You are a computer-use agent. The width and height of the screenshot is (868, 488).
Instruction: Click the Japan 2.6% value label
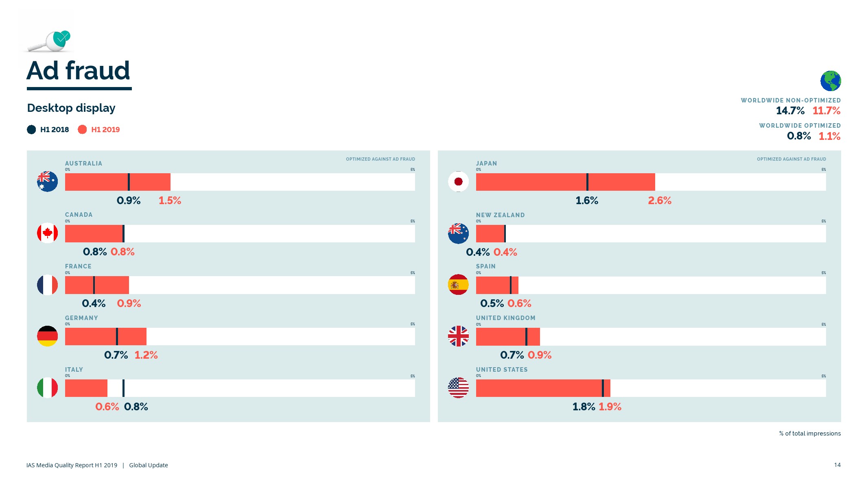point(659,200)
